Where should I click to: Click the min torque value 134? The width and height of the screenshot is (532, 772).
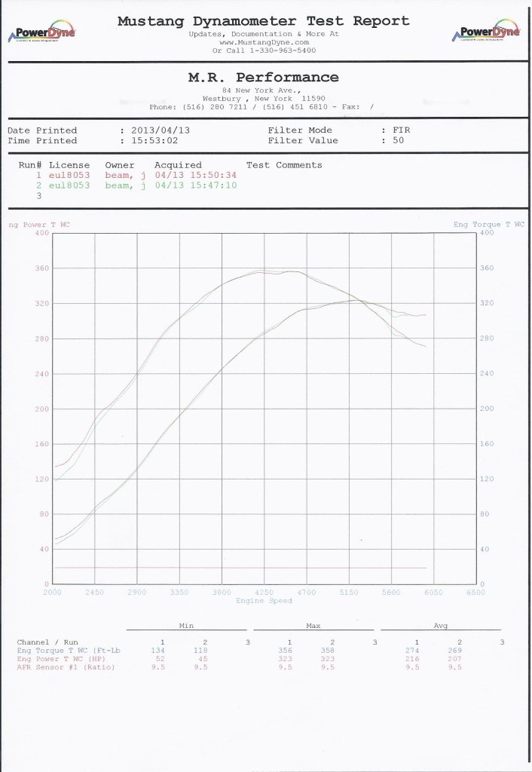157,651
